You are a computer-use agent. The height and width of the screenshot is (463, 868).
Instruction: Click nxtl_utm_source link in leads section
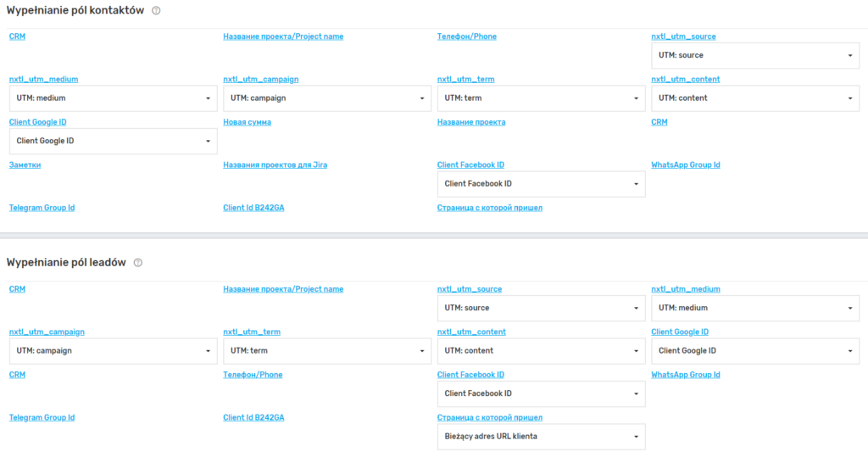click(x=470, y=289)
